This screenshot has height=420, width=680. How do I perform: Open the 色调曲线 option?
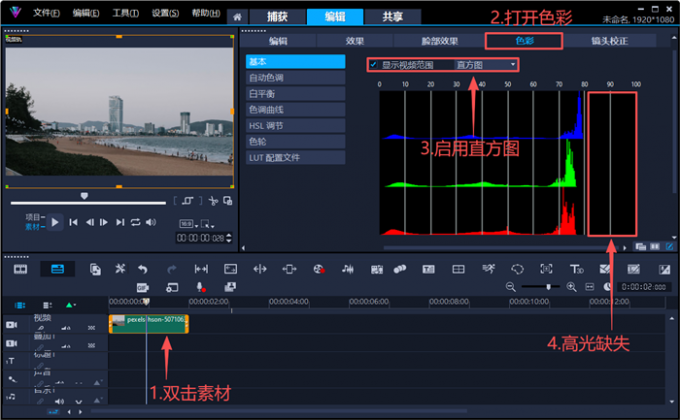pos(295,110)
